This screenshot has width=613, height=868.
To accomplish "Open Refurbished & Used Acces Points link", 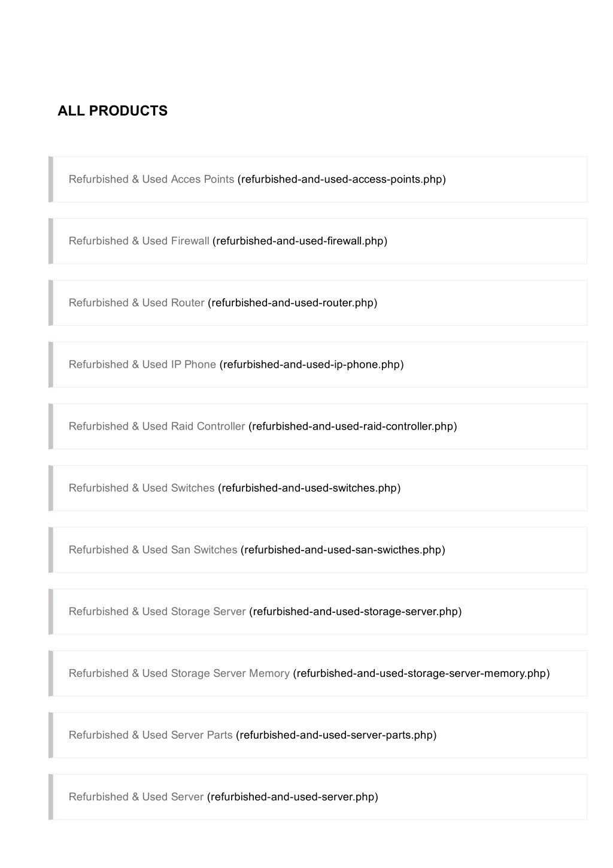I will click(x=151, y=179).
